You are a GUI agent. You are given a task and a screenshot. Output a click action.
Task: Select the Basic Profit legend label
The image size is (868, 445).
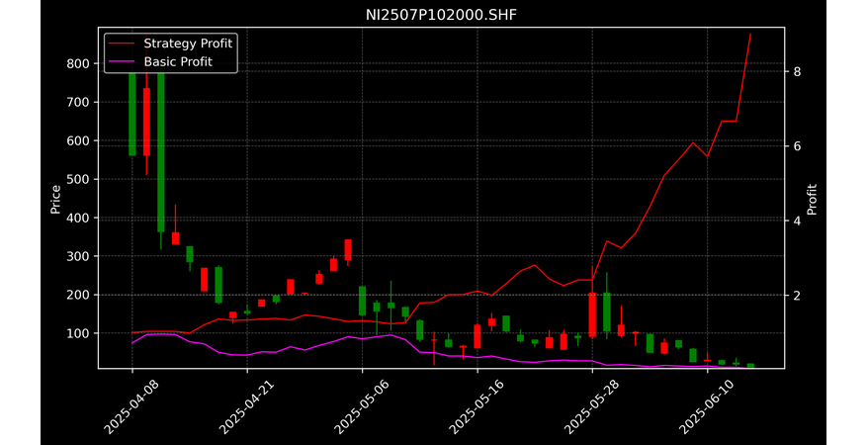(x=178, y=61)
